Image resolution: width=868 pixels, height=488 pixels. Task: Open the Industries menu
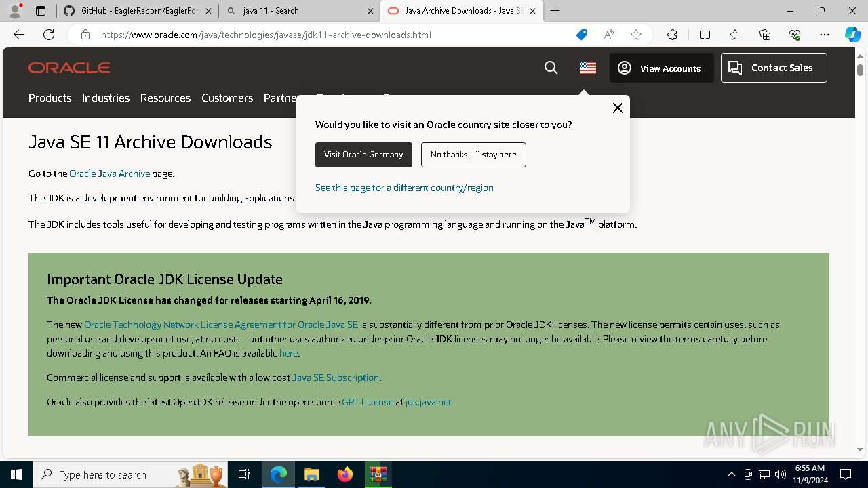106,98
